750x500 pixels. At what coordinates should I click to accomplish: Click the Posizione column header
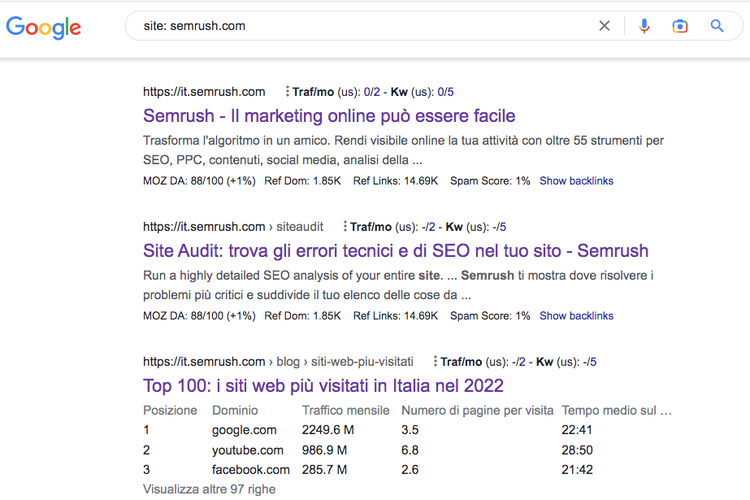tap(170, 410)
